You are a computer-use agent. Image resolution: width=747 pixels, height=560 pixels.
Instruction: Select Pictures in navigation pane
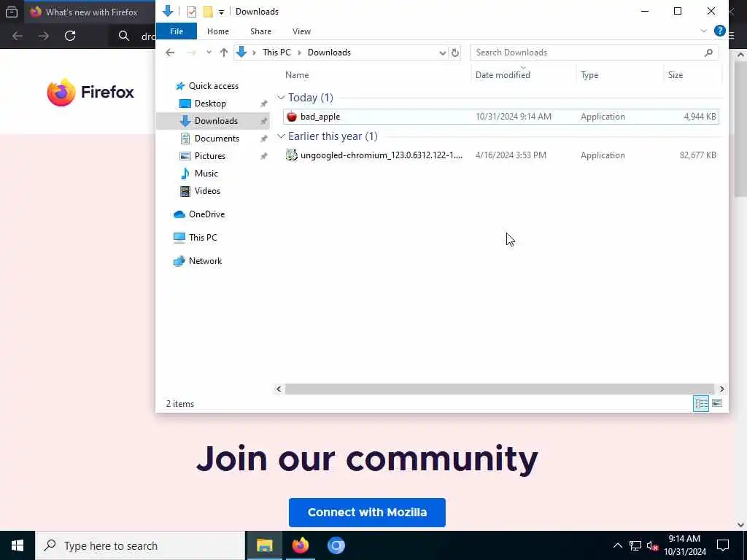[209, 156]
